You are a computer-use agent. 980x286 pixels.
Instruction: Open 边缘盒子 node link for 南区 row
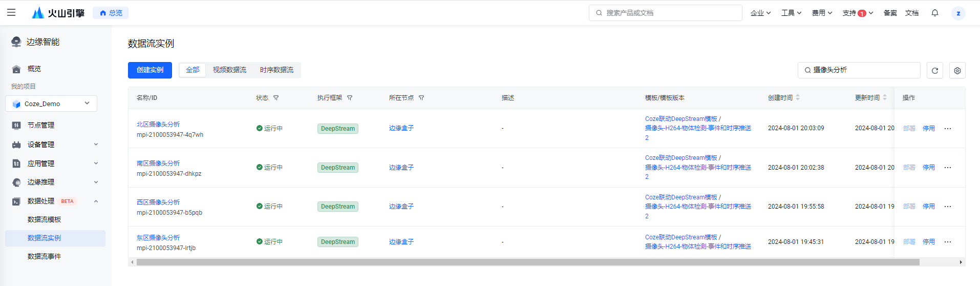(x=401, y=168)
